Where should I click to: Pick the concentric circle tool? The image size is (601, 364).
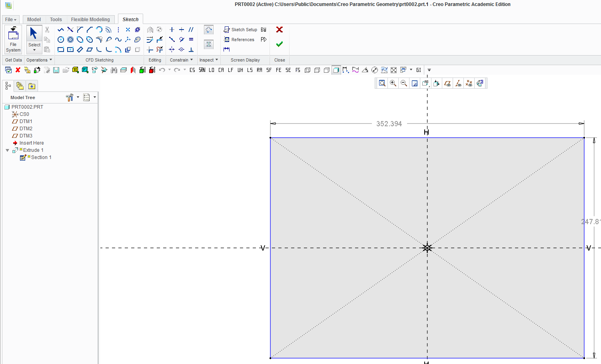70,40
